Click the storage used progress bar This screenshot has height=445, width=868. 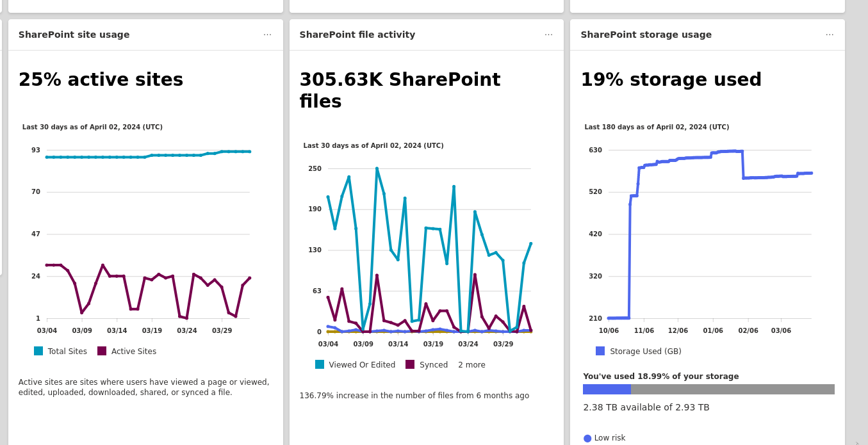[708, 389]
